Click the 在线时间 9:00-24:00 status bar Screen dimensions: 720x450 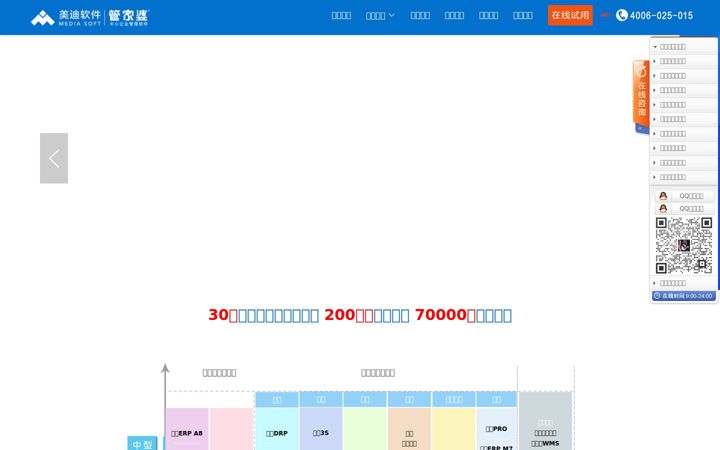[x=684, y=296]
